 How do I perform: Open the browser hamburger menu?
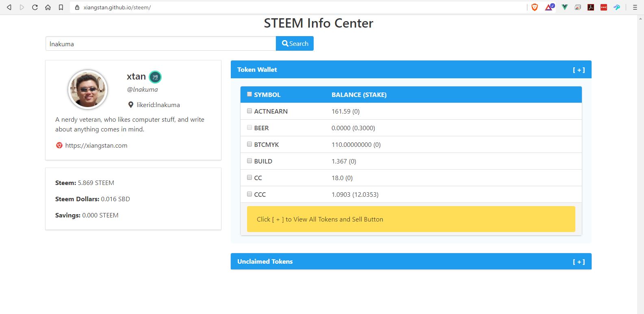tap(635, 7)
